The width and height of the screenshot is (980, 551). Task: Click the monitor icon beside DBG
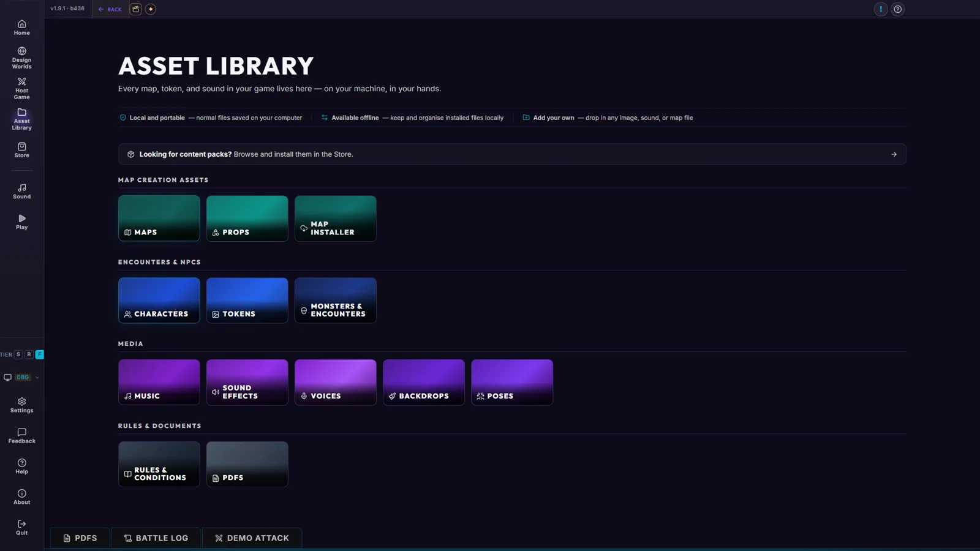pyautogui.click(x=7, y=377)
